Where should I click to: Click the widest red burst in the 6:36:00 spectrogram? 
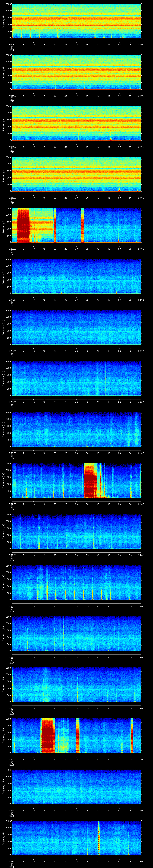[48, 736]
